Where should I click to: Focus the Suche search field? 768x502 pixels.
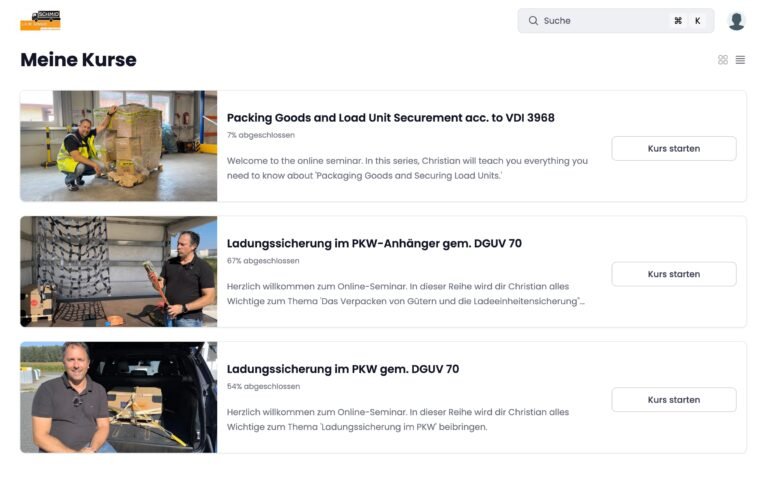[616, 21]
